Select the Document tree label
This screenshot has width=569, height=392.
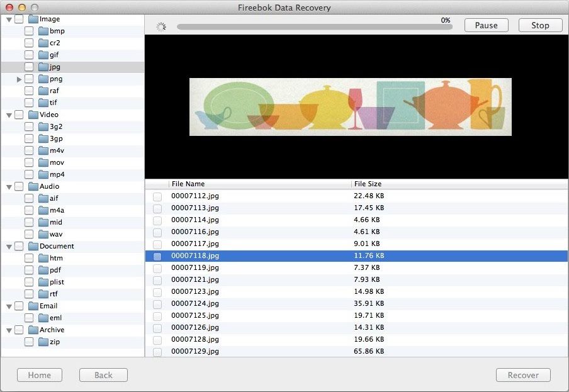pos(57,246)
